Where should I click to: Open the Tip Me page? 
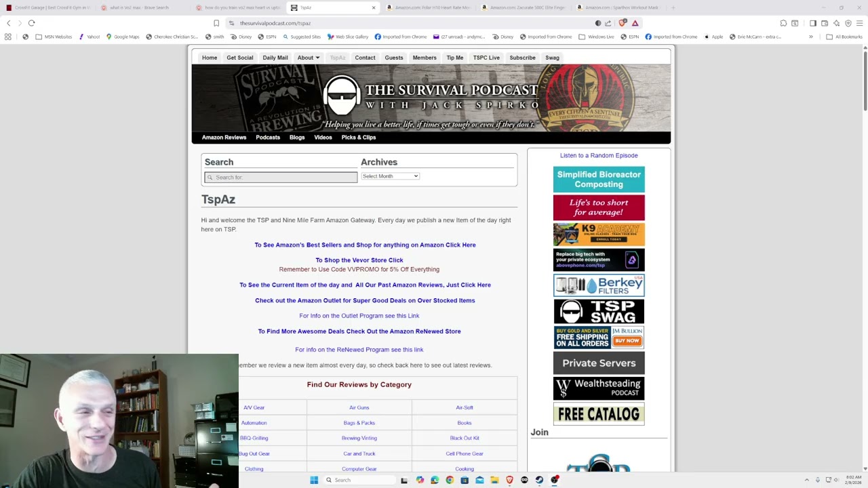pyautogui.click(x=455, y=58)
